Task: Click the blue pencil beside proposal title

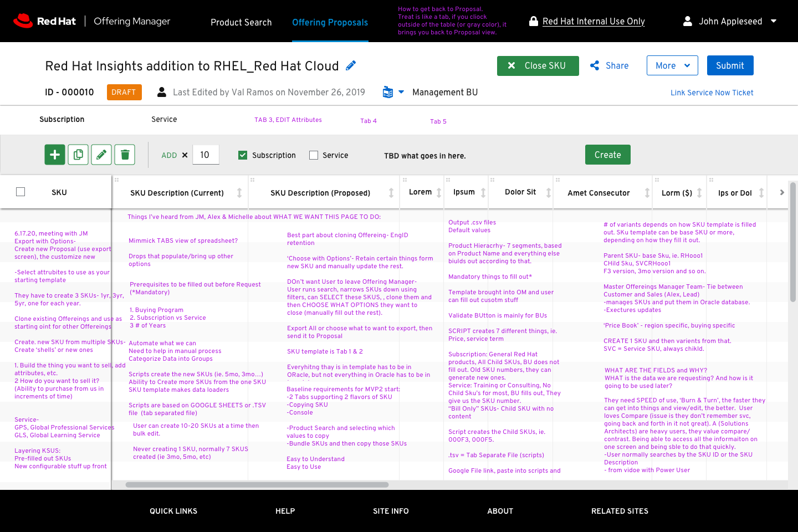Action: [351, 65]
